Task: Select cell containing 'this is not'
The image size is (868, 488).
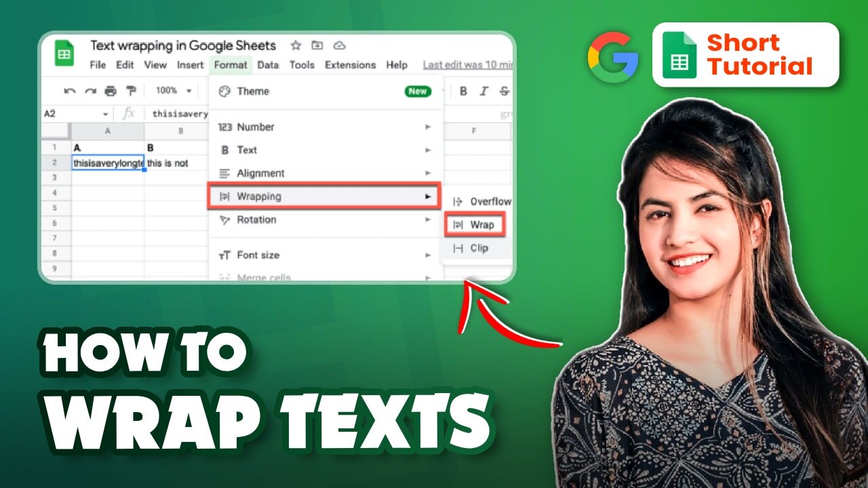Action: [176, 163]
